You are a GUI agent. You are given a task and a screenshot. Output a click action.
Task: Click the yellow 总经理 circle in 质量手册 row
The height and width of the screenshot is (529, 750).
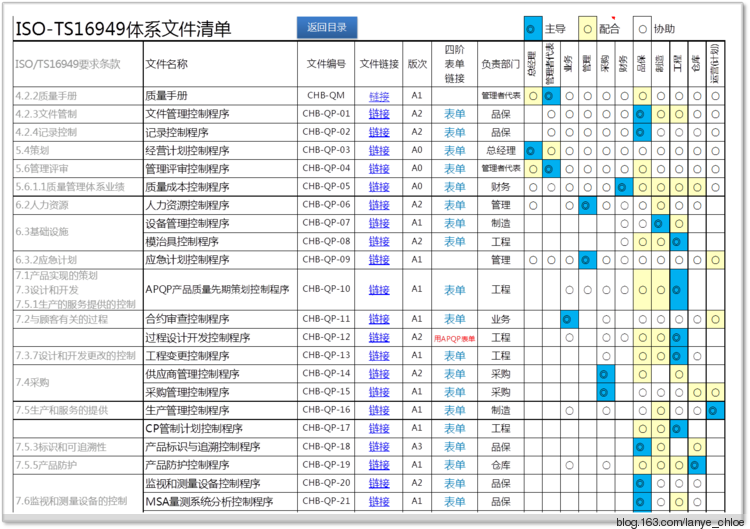pyautogui.click(x=533, y=96)
